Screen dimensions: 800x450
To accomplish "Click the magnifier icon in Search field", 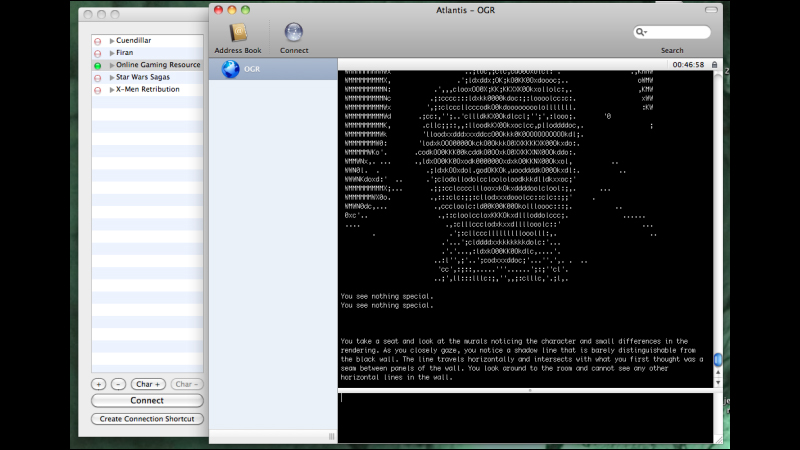I will [x=640, y=32].
